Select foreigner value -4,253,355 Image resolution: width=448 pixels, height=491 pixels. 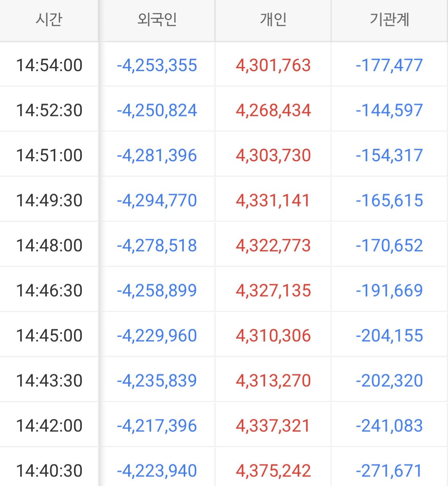(157, 65)
